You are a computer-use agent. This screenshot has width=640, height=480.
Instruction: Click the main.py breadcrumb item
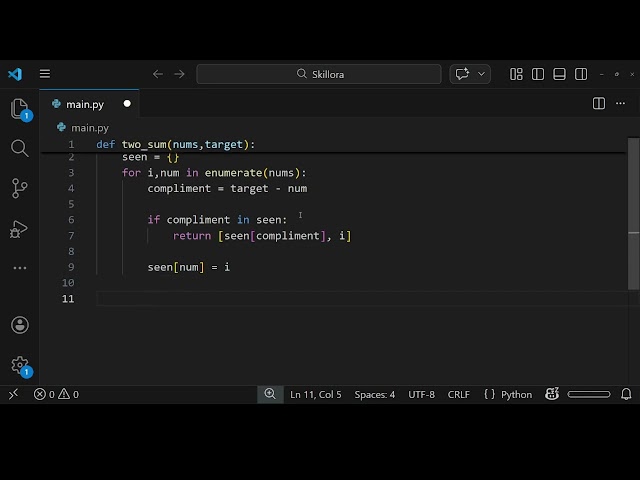click(83, 128)
